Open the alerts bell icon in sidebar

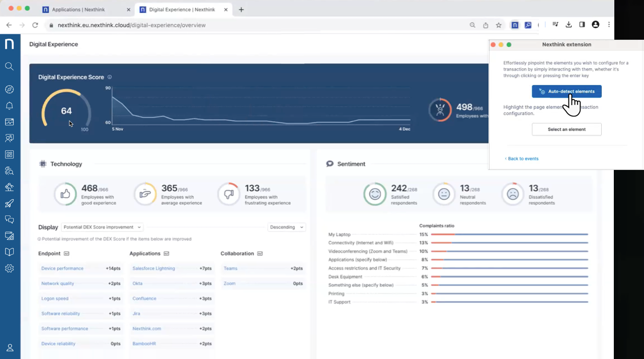pos(9,106)
